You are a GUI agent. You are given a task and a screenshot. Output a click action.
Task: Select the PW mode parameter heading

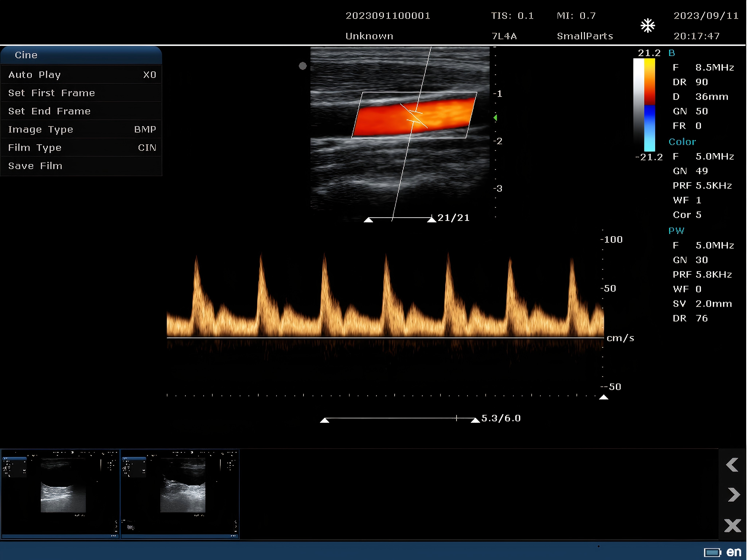click(x=676, y=231)
